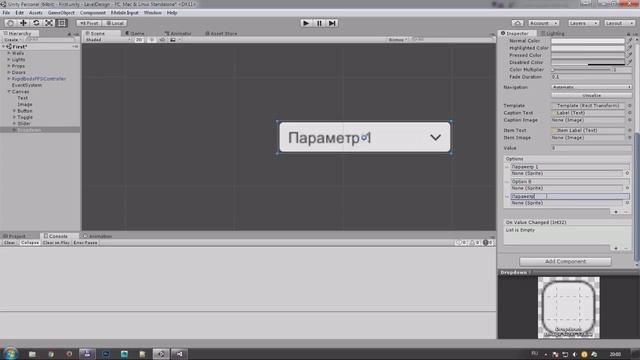The width and height of the screenshot is (640, 360).
Task: Step forward one frame
Action: (x=332, y=23)
